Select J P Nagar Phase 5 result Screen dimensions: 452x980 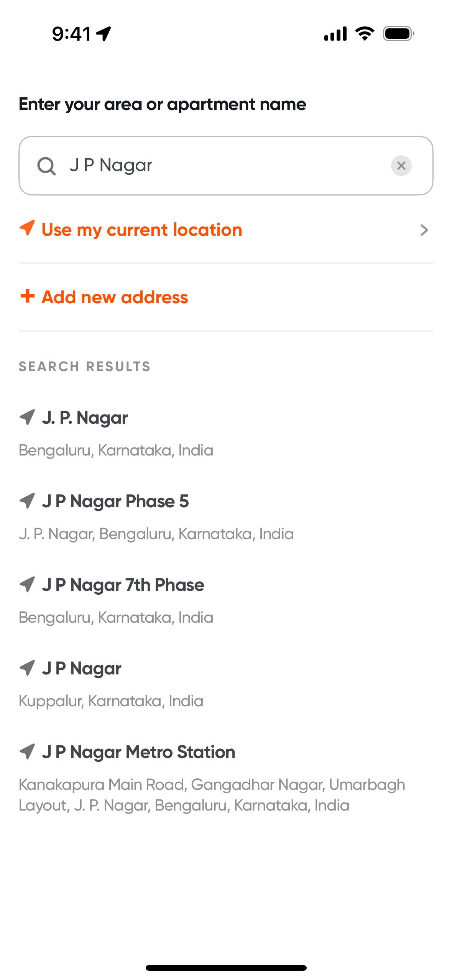click(x=115, y=502)
